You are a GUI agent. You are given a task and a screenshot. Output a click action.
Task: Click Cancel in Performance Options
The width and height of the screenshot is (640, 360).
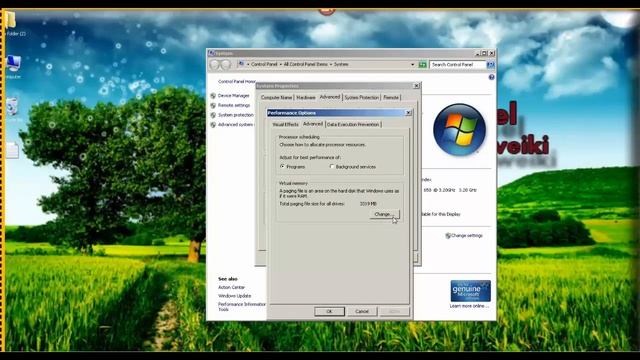(362, 311)
